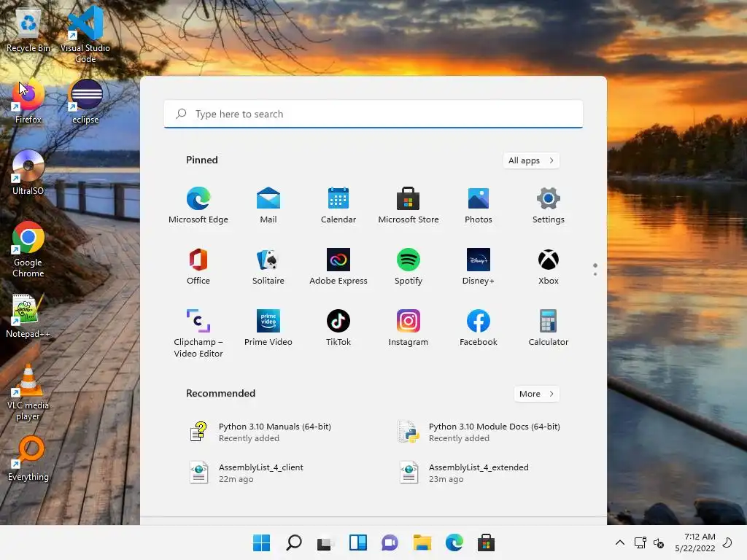Open taskbar Search magnifier

click(x=294, y=542)
